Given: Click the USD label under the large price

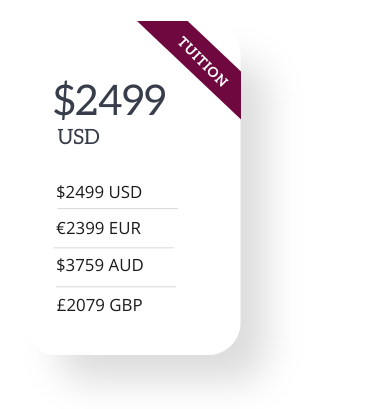Looking at the screenshot, I should click(x=79, y=137).
